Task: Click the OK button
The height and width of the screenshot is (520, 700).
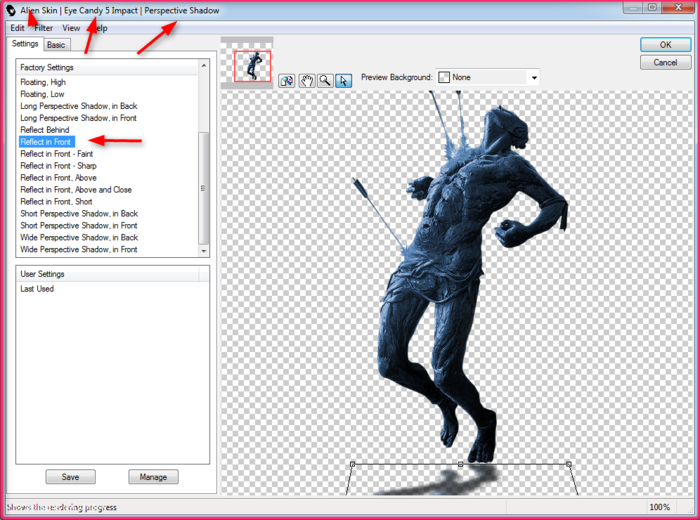Action: pyautogui.click(x=665, y=45)
